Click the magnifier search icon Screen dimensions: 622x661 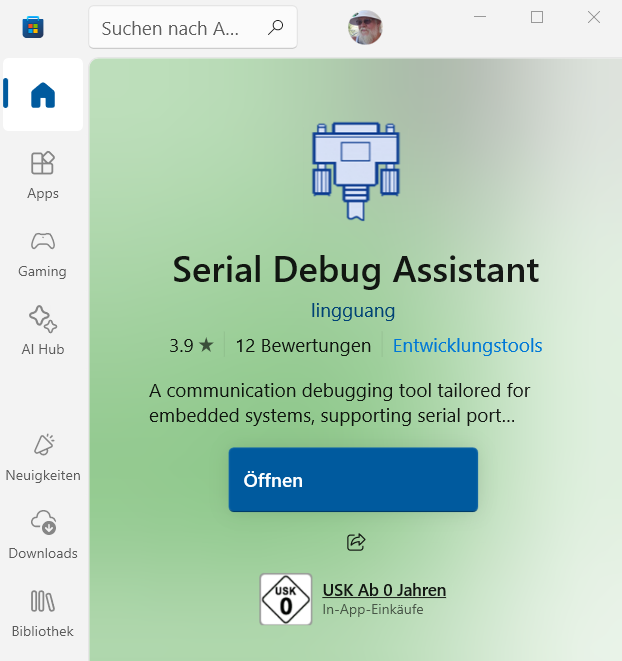275,27
